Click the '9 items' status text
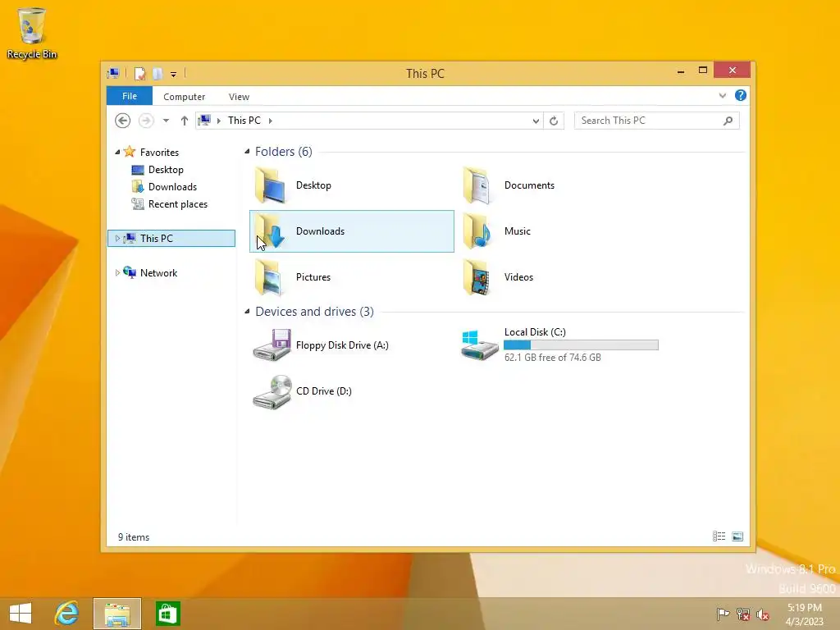 pyautogui.click(x=134, y=537)
